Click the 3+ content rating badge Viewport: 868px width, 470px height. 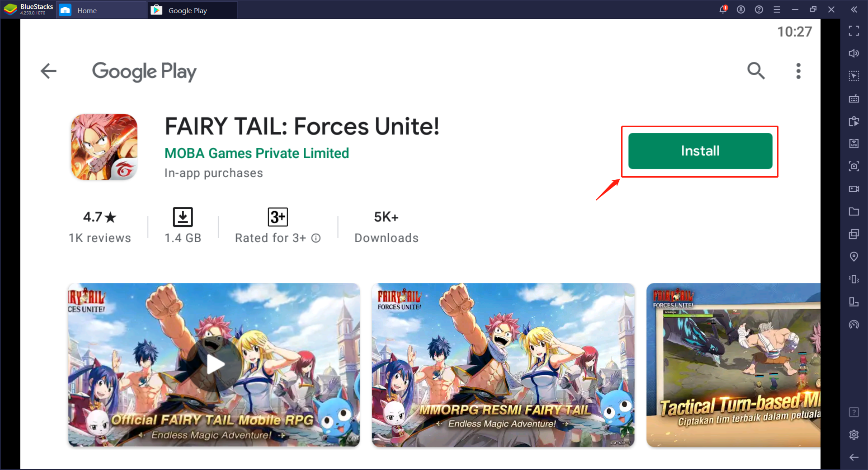278,217
